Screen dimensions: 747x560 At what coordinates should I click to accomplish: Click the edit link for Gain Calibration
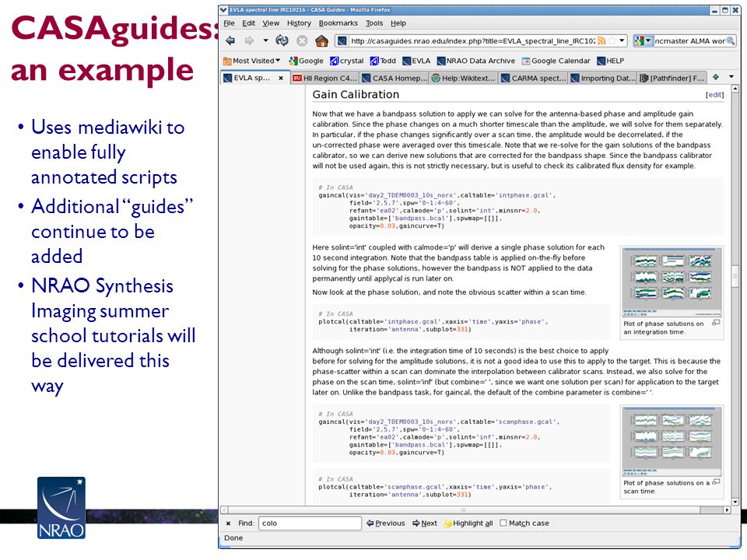(x=714, y=95)
